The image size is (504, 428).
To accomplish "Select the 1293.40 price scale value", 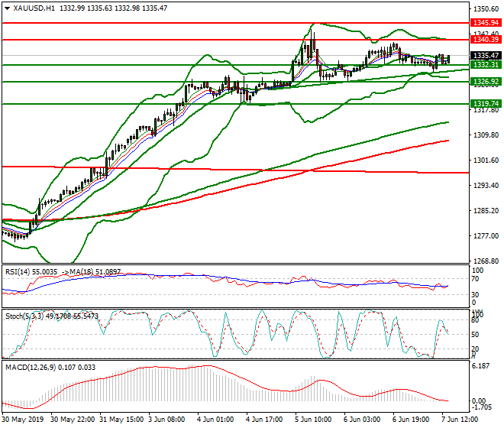I will pyautogui.click(x=486, y=186).
